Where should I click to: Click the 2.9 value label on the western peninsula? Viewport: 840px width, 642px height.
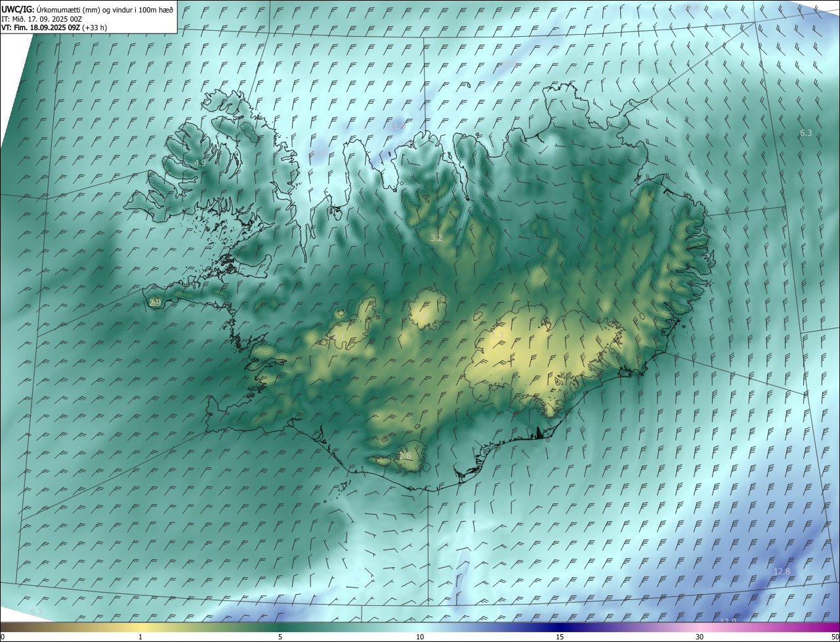(x=156, y=303)
